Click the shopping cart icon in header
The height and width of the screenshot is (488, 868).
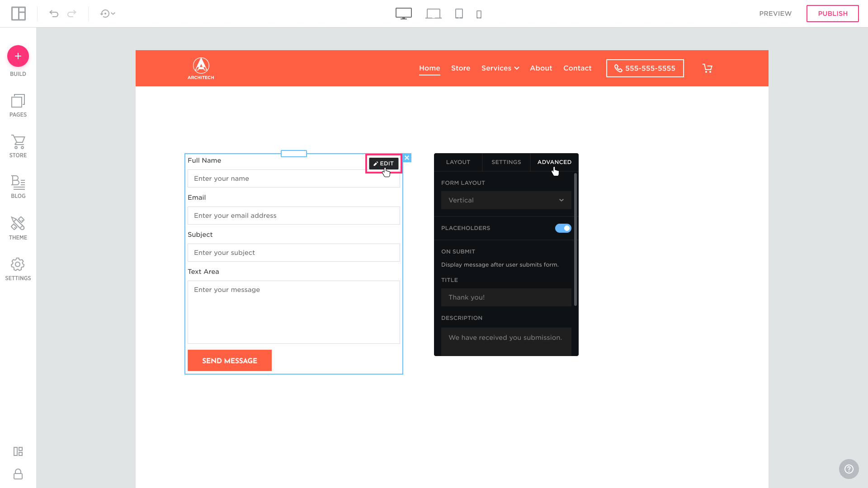(x=707, y=68)
